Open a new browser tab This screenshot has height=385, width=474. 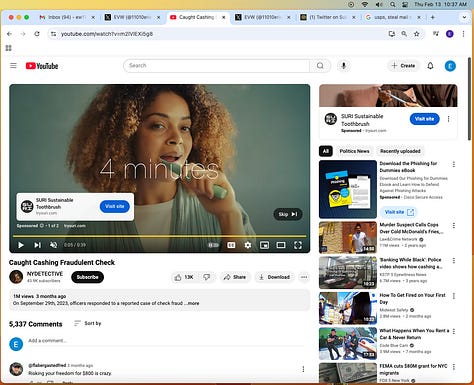pos(433,17)
